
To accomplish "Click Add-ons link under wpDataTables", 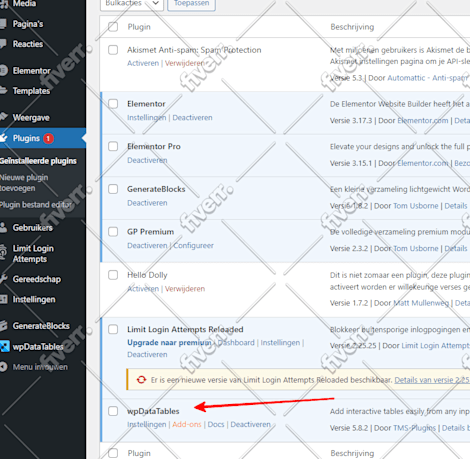I will pos(187,424).
